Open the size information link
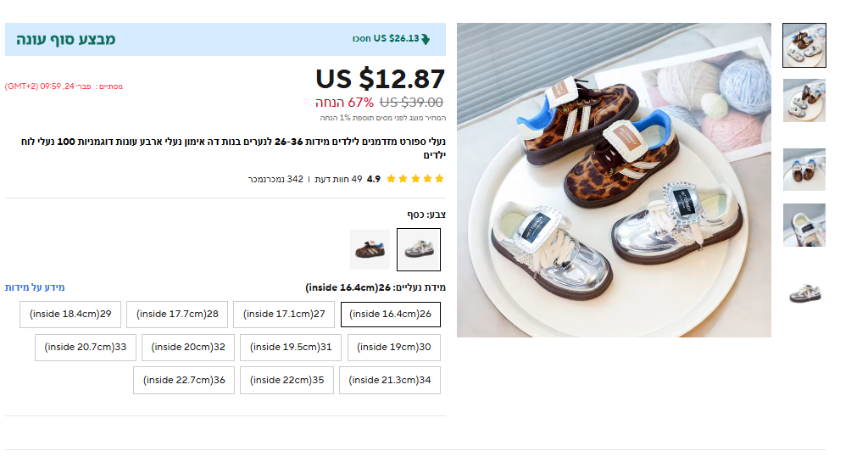The width and height of the screenshot is (868, 457). (x=35, y=287)
